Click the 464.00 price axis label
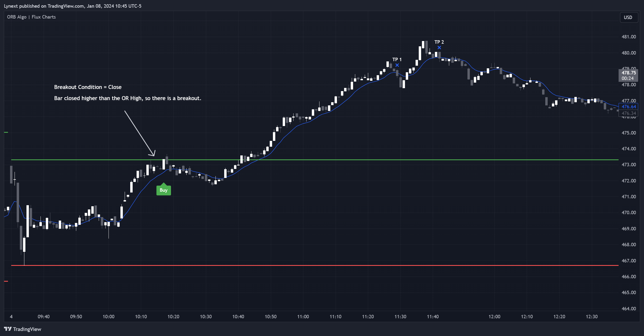This screenshot has height=336, width=644. click(629, 309)
